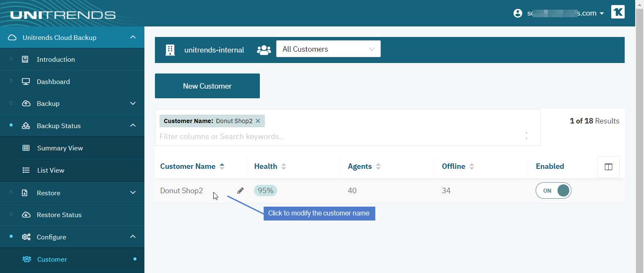This screenshot has height=273, width=644.
Task: Expand the Restore menu chevron
Action: point(133,193)
